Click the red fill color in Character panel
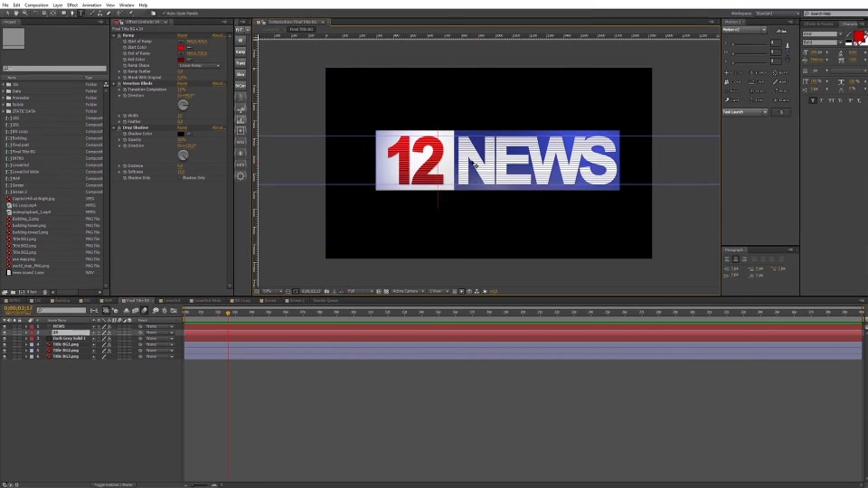This screenshot has height=488, width=868. [x=858, y=36]
